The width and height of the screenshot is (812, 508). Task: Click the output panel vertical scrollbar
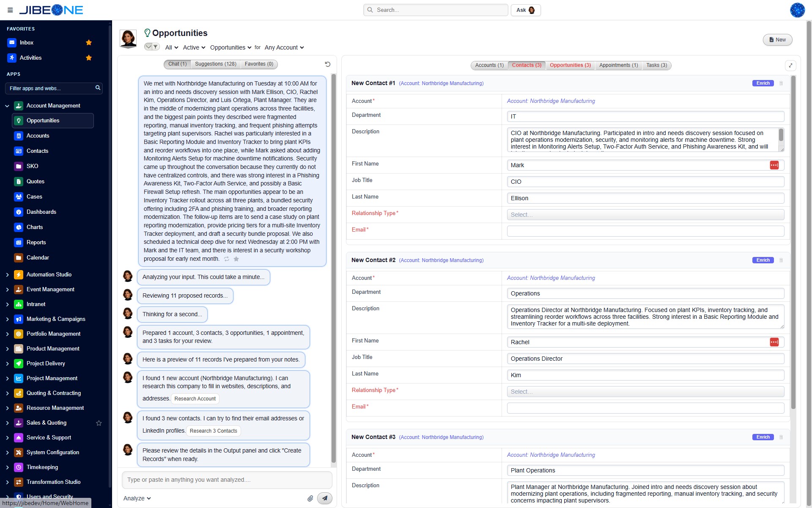793,242
